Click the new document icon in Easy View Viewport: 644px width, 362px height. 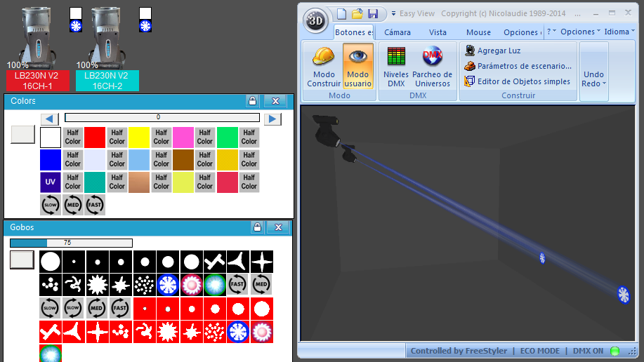click(341, 13)
